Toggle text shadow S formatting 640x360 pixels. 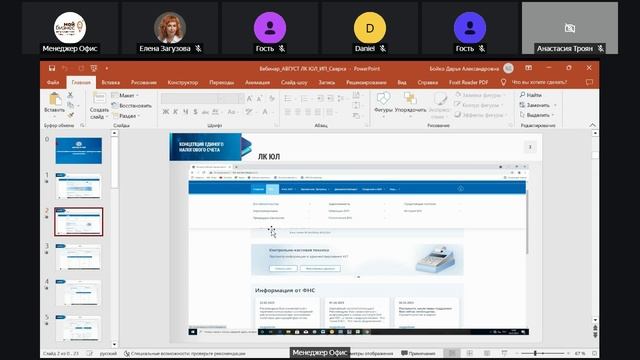click(x=196, y=111)
